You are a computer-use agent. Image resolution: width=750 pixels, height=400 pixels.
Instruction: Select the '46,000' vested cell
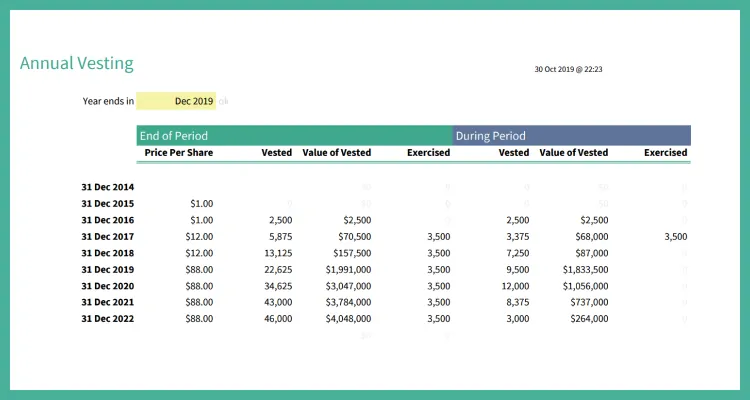(x=278, y=319)
